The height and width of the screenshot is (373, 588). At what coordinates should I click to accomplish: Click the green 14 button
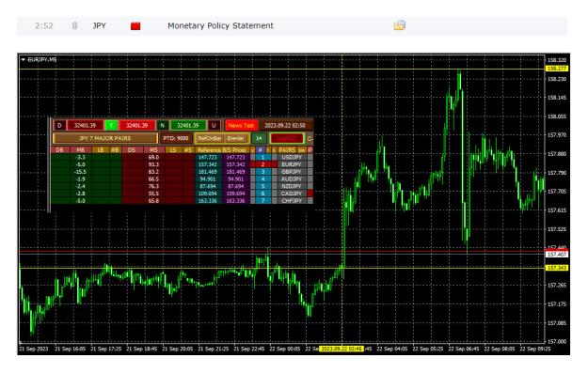click(x=259, y=138)
